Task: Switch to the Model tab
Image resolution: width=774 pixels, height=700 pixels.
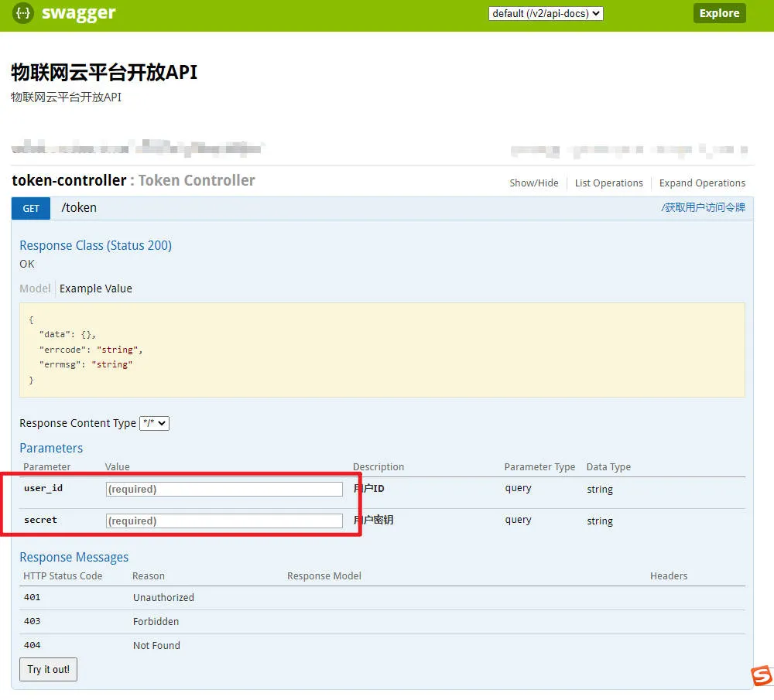Action: pyautogui.click(x=35, y=289)
